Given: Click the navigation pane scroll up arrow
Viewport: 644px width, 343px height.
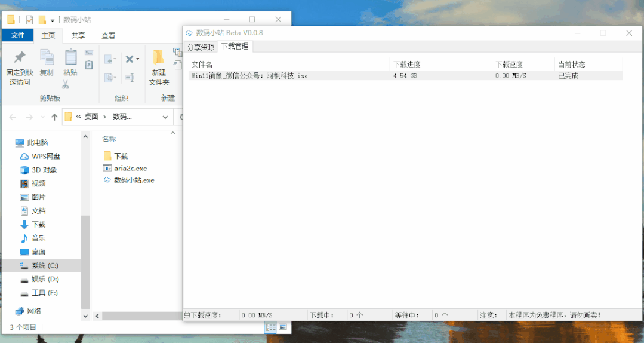Looking at the screenshot, I should [x=85, y=136].
